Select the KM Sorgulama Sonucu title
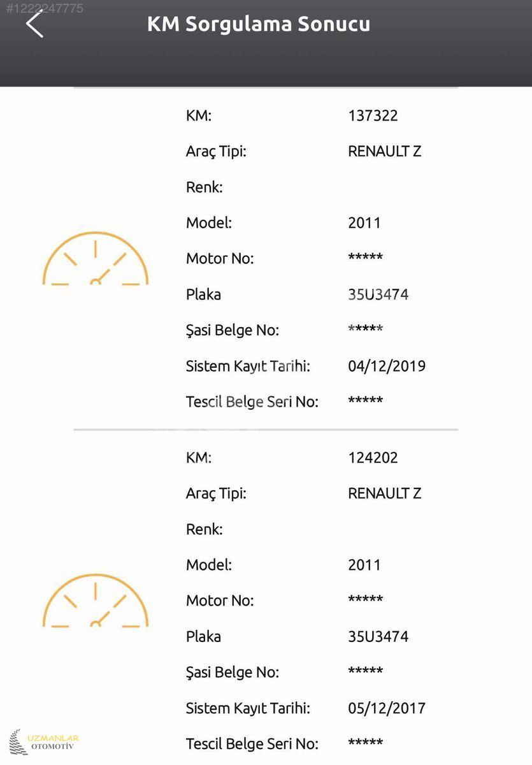532x765 pixels. 259,24
